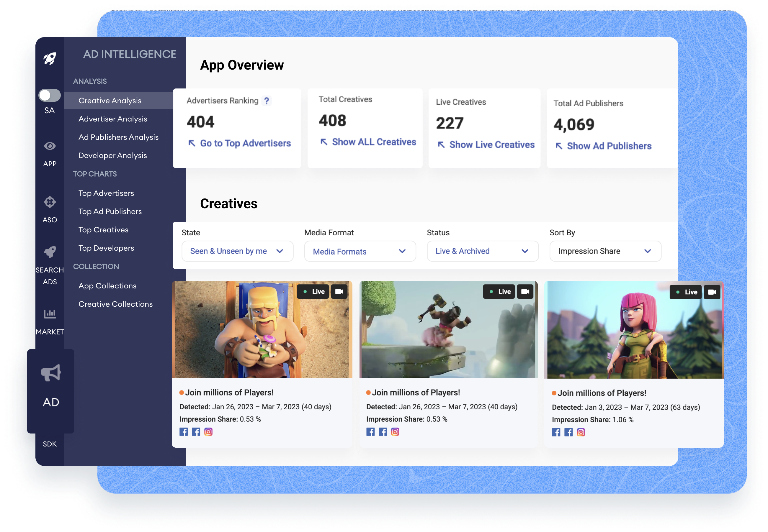
Task: Click the AD INTELLIGENCE header
Action: [130, 54]
